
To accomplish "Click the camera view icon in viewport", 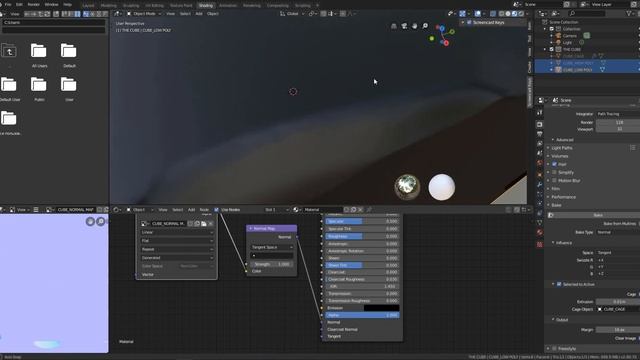I will (404, 26).
